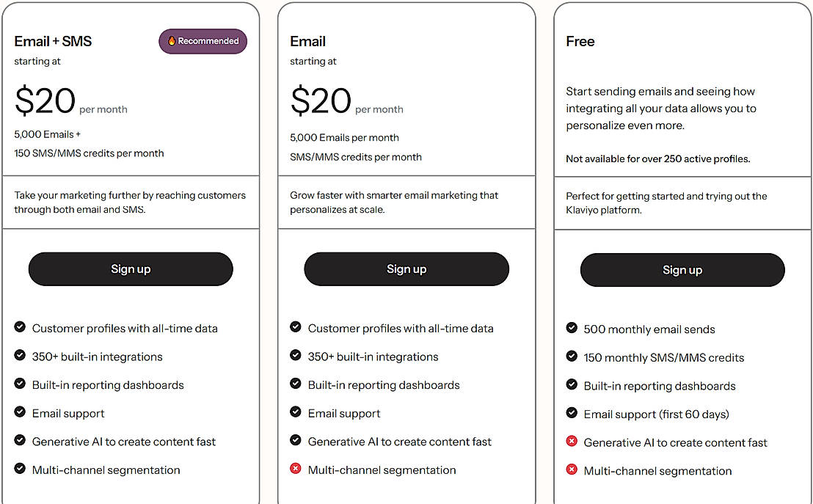813x504 pixels.
Task: Click checkmark next to Email support (first 60 days)
Action: point(572,413)
